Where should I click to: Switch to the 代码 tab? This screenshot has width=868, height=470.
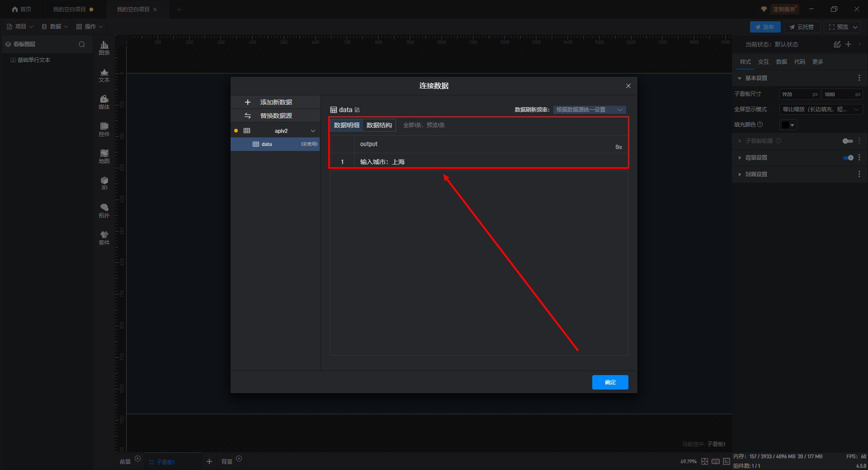point(800,62)
